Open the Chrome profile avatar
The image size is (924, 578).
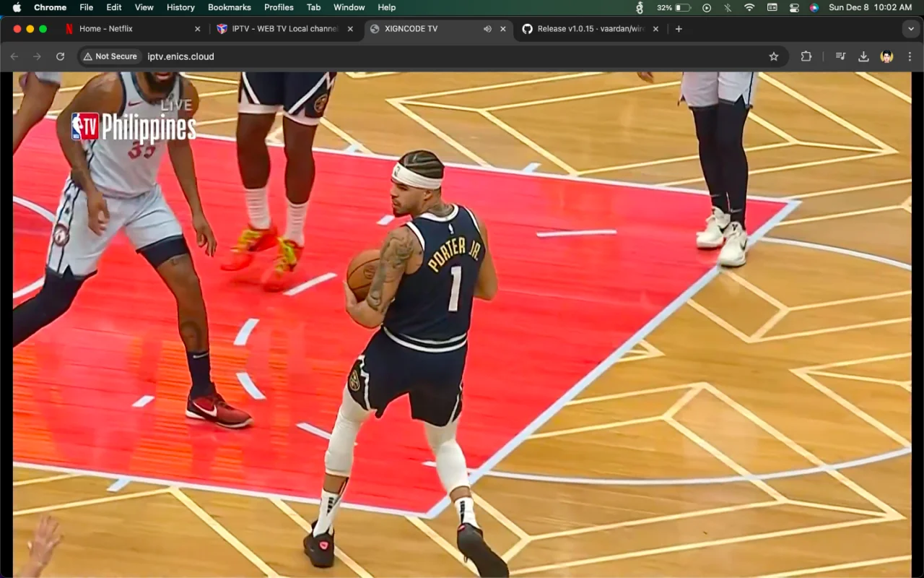click(886, 56)
